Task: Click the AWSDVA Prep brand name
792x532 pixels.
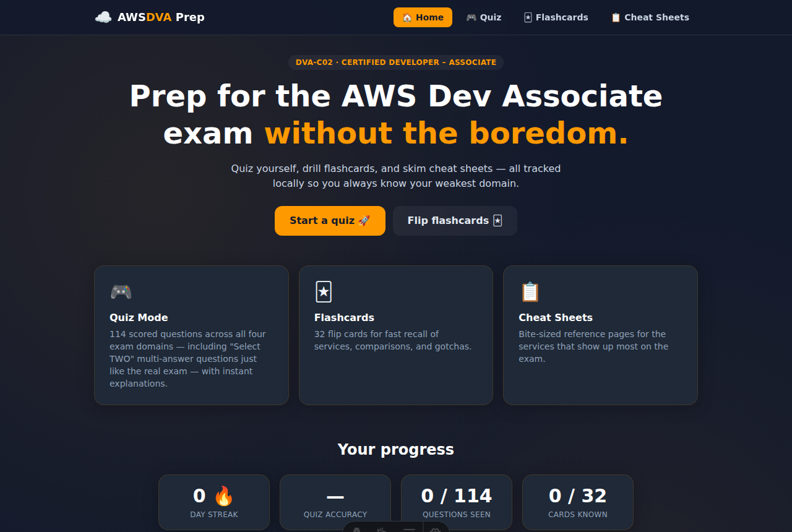Action: click(161, 17)
